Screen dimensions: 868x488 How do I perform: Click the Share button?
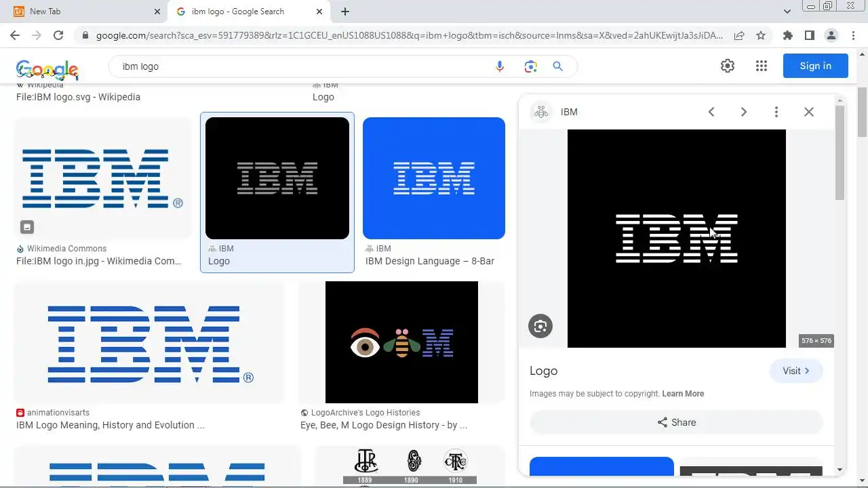tap(676, 422)
